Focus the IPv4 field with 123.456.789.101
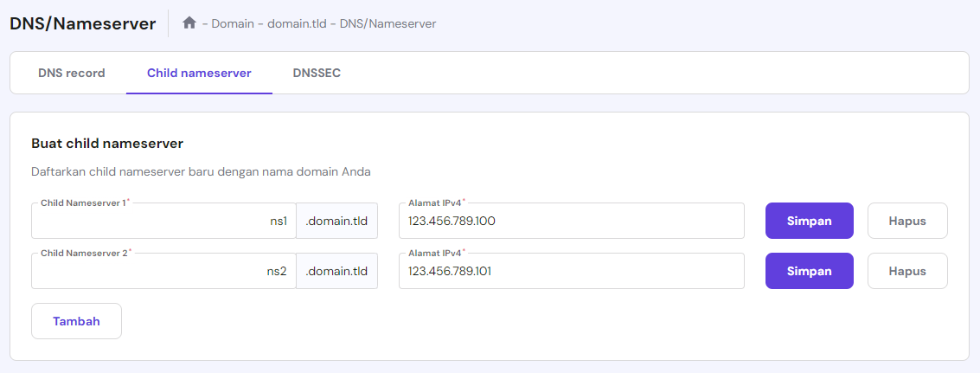 click(x=572, y=271)
